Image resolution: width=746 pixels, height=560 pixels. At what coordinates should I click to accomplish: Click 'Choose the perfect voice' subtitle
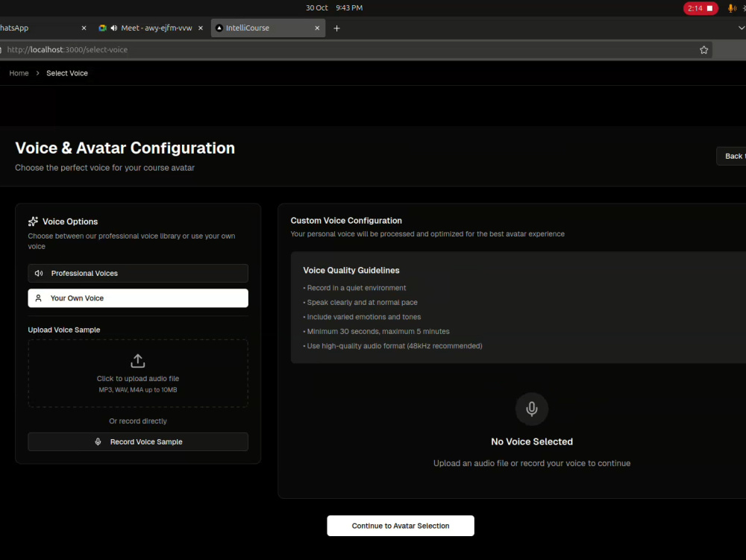pos(104,168)
